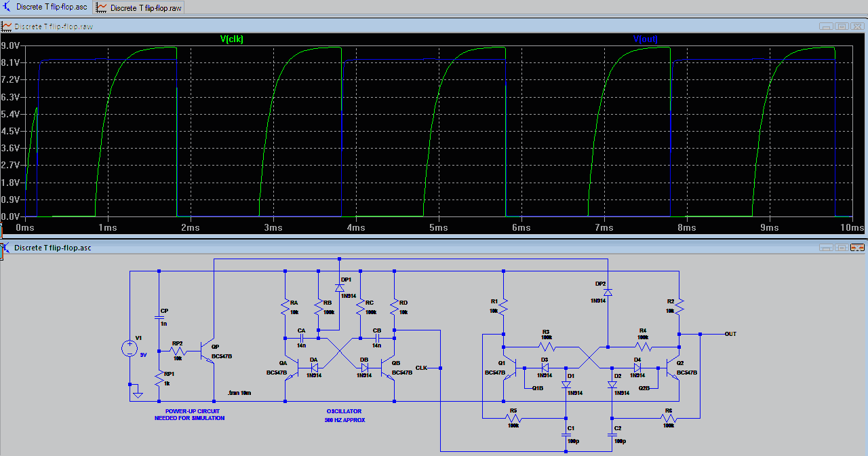Click the 10ms time axis label
868x456 pixels.
tap(852, 229)
